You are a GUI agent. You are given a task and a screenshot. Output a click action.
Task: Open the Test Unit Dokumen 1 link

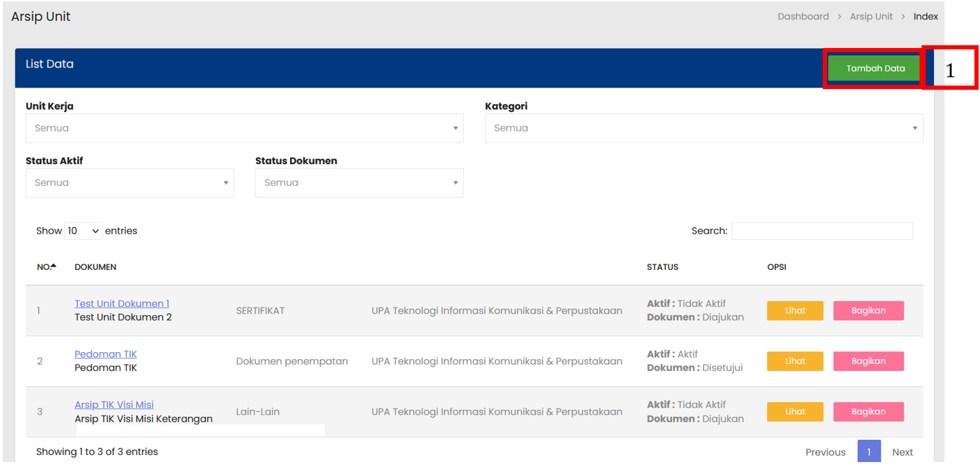(122, 303)
